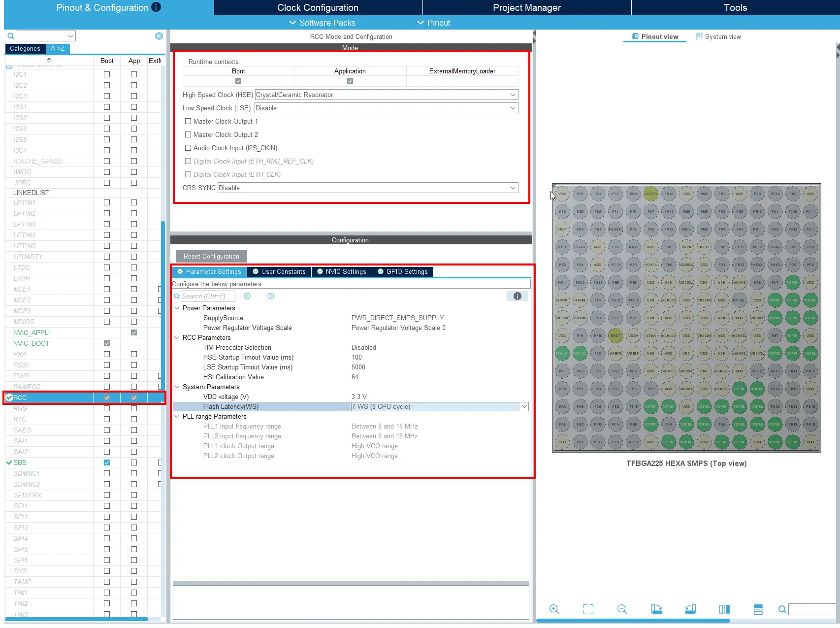Screen dimensions: 840x628
Task: Open the Project Manager tab
Action: pyautogui.click(x=527, y=7)
